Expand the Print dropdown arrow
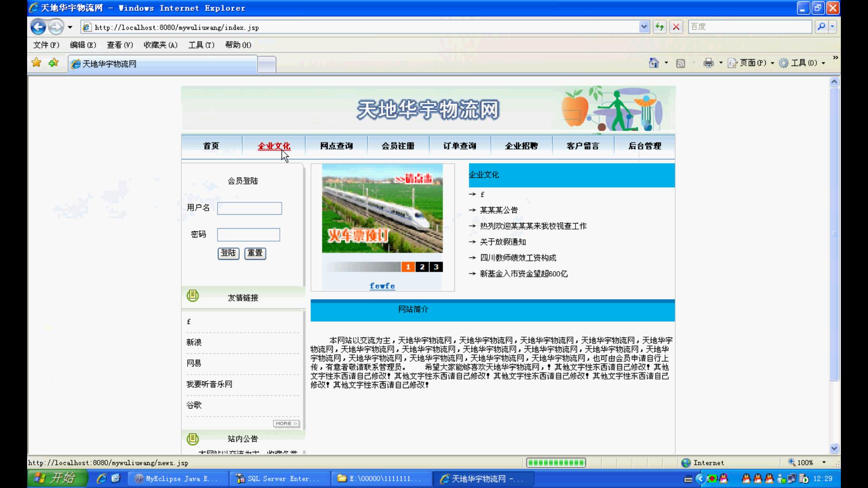 [721, 63]
